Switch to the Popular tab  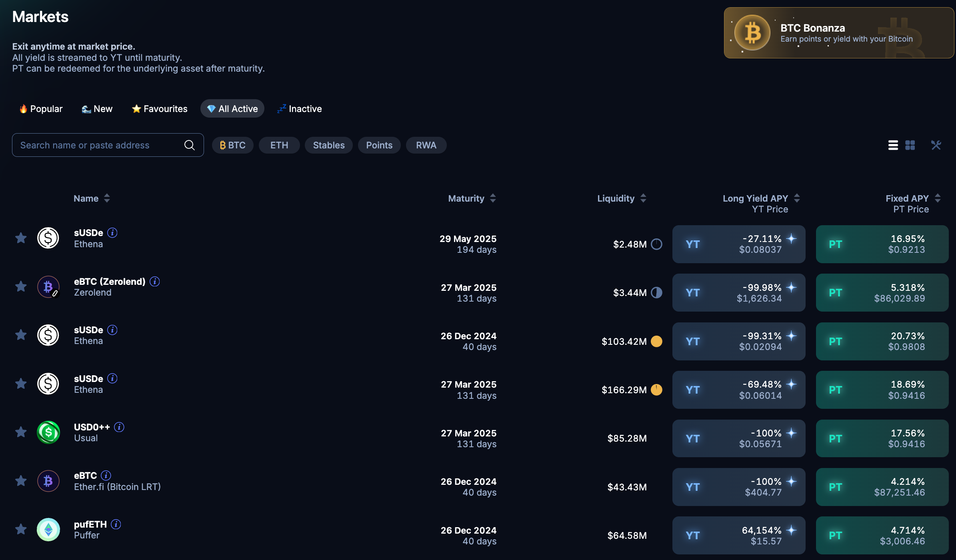click(x=41, y=109)
